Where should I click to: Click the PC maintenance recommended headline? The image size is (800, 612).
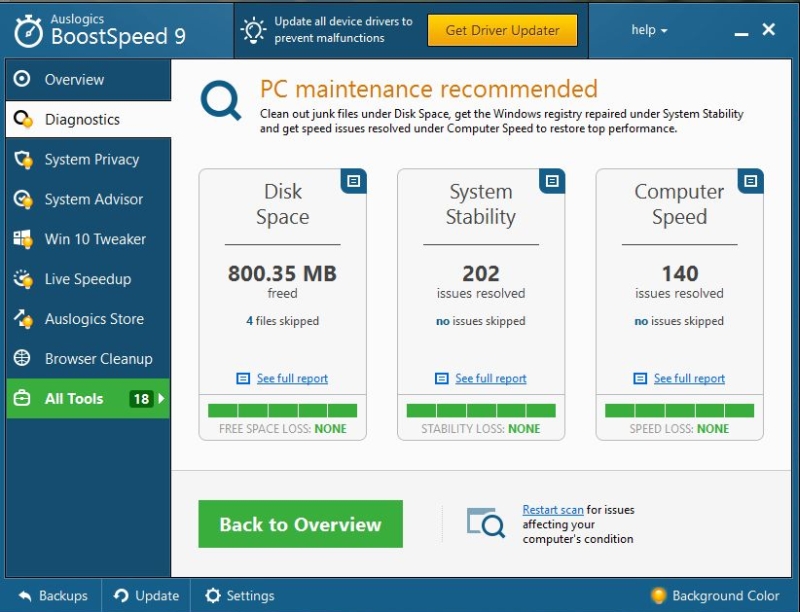(x=429, y=89)
